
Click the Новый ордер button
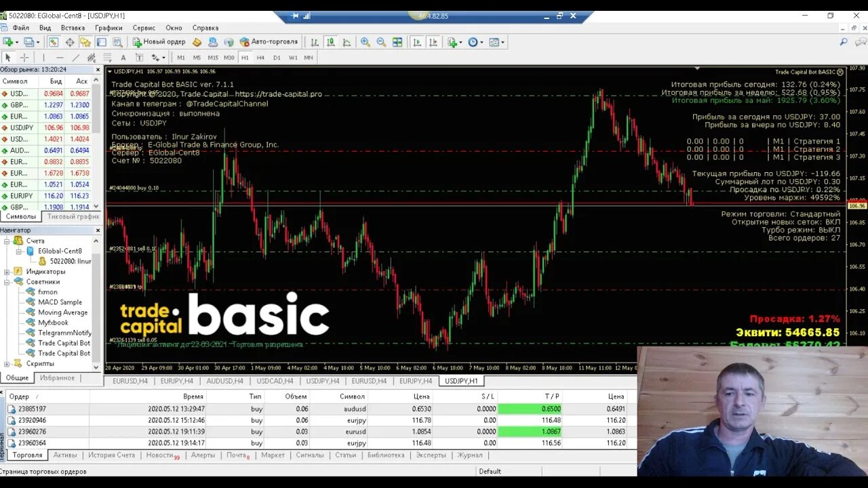tap(159, 42)
